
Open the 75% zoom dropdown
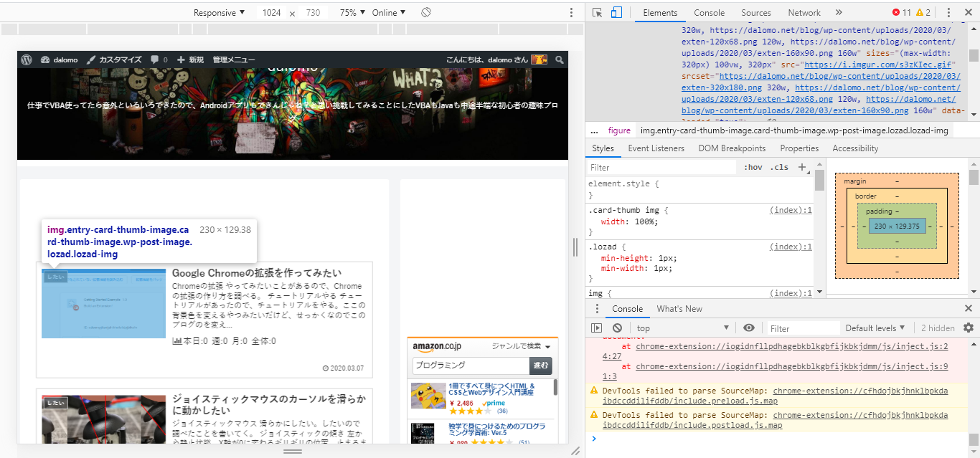coord(352,13)
